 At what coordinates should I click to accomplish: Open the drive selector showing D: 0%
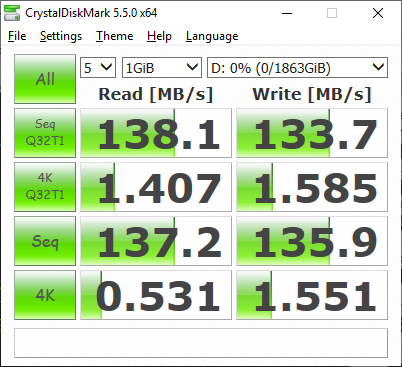298,68
